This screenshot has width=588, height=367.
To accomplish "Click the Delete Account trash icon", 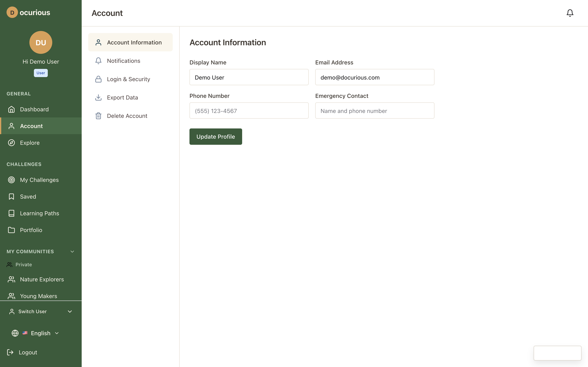I will click(98, 116).
